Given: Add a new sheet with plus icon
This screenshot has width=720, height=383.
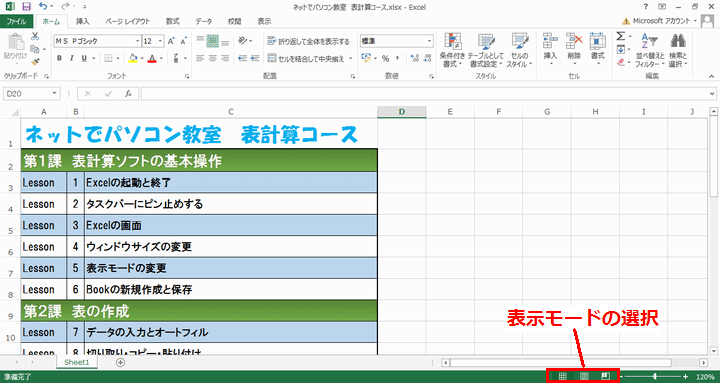Looking at the screenshot, I should click(x=120, y=362).
